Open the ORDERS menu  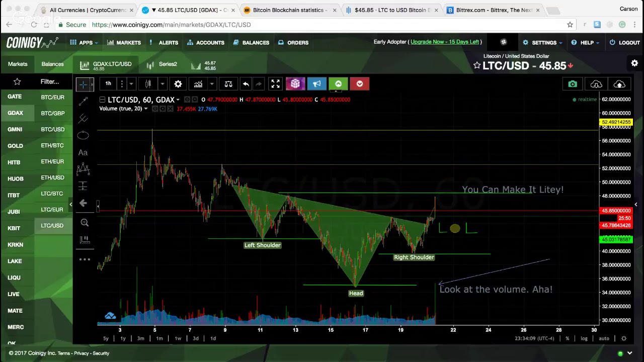293,43
